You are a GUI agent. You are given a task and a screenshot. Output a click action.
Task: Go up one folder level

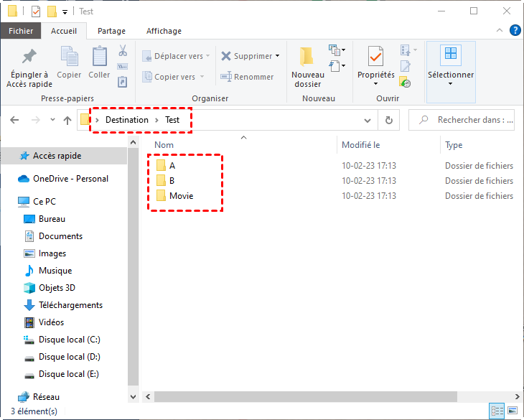coord(67,121)
